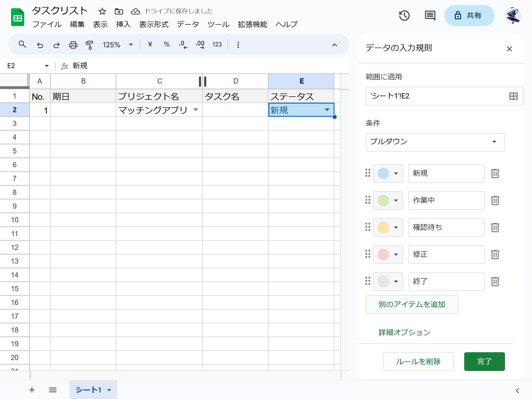
Task: Collapse the toolbar with the up chevron
Action: 335,45
